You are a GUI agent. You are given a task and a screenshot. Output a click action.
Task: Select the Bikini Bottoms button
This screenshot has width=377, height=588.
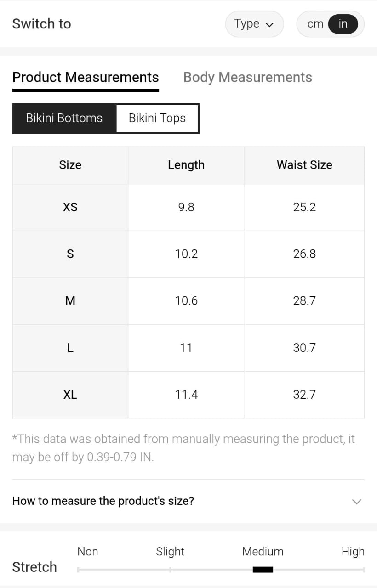coord(64,118)
